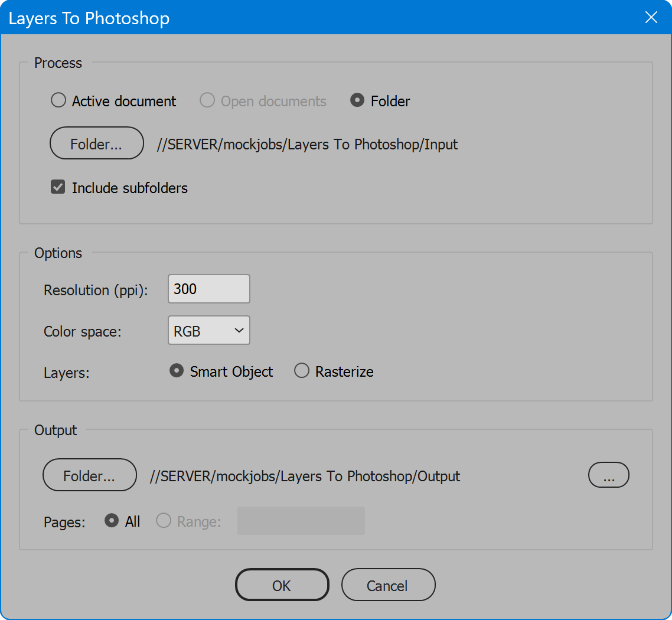Open the Color space RGB dropdown
This screenshot has width=672, height=620.
click(x=208, y=330)
